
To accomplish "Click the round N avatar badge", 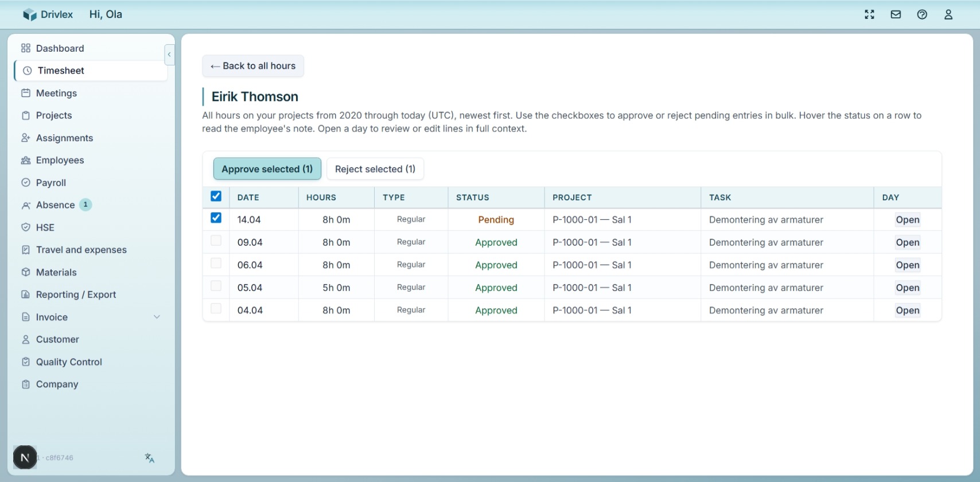I will 25,457.
